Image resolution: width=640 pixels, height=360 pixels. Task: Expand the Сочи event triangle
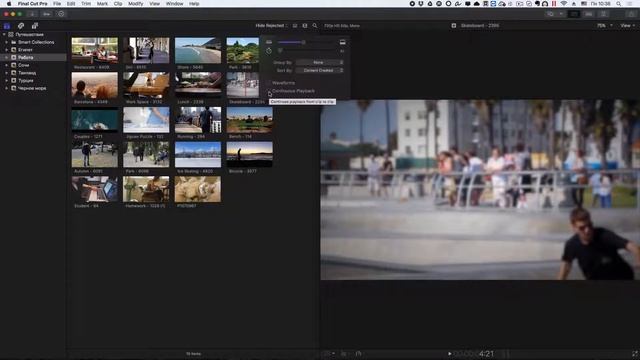7,65
